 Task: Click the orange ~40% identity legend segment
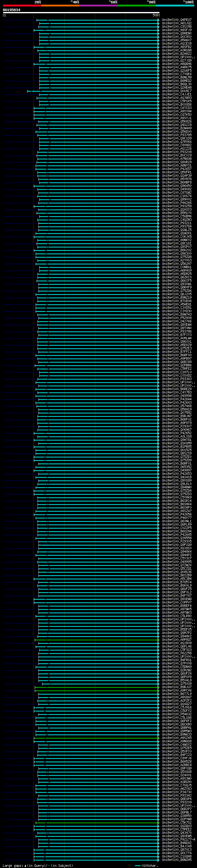(x=60, y=6)
